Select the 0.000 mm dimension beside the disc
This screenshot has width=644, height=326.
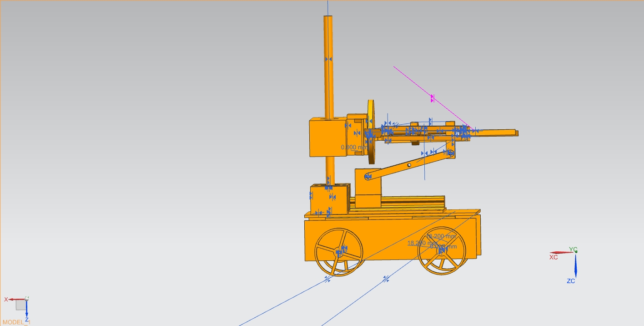pos(354,147)
